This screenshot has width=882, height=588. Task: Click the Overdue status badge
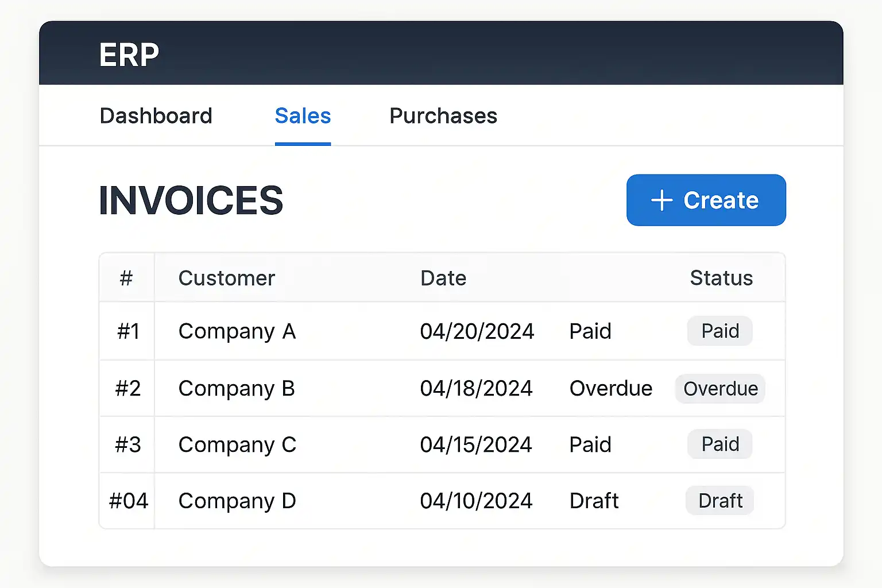point(720,389)
